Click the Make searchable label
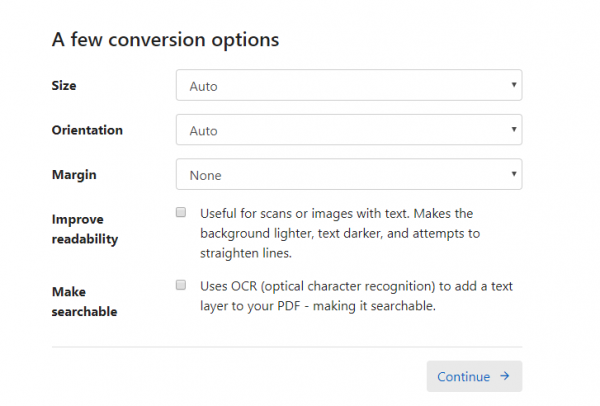This screenshot has height=406, width=600. point(85,302)
